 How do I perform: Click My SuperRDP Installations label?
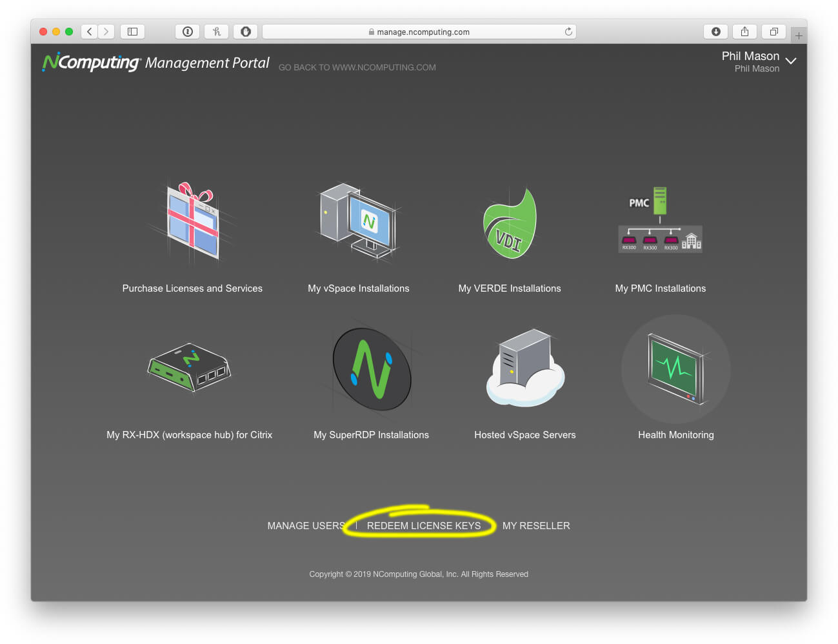click(x=372, y=435)
